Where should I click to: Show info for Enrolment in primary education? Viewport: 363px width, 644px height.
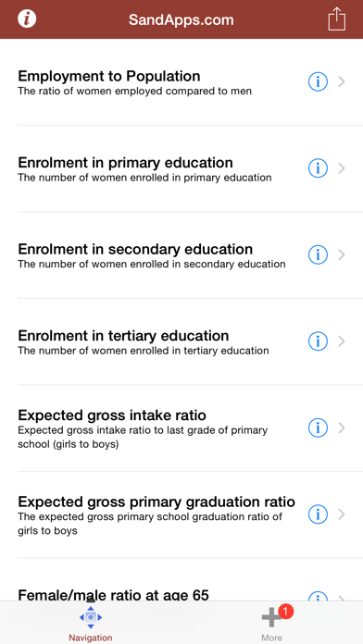pyautogui.click(x=318, y=168)
